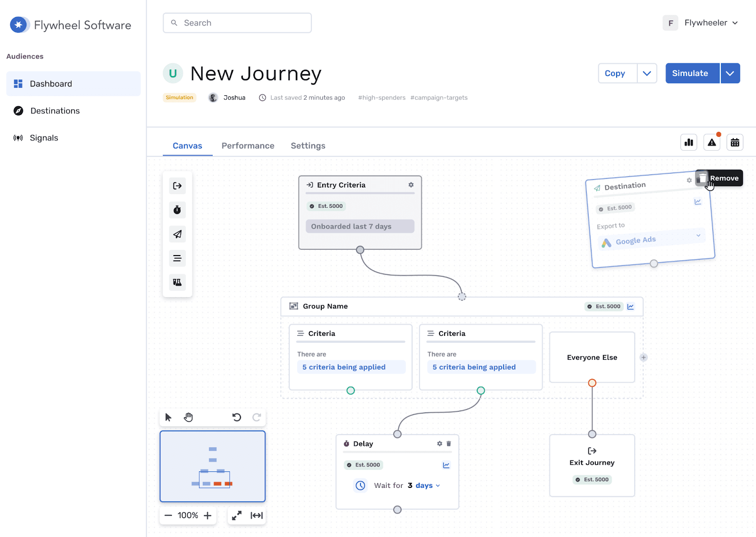The width and height of the screenshot is (756, 537).
Task: Click the New Journey title
Action: click(256, 74)
